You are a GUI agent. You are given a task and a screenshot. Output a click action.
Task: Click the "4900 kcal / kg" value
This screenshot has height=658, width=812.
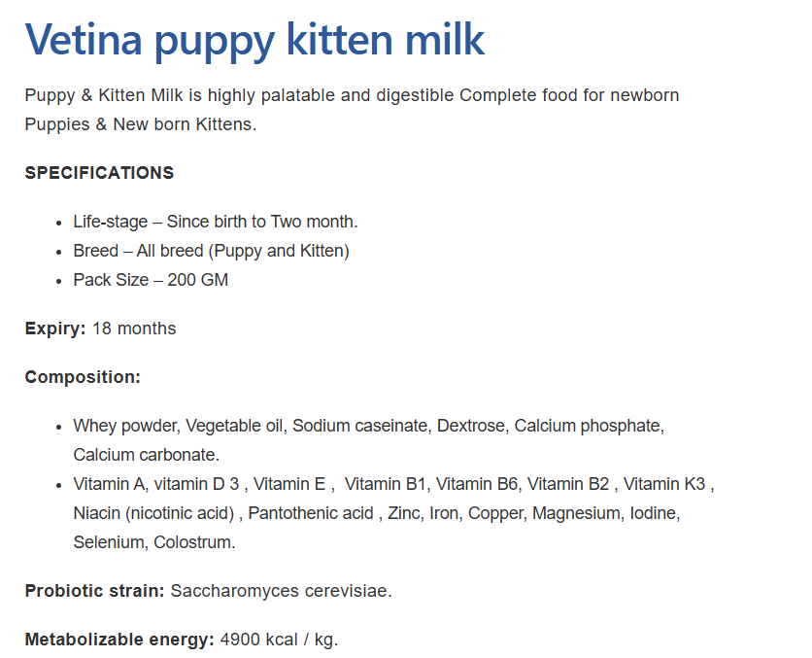pyautogui.click(x=278, y=640)
